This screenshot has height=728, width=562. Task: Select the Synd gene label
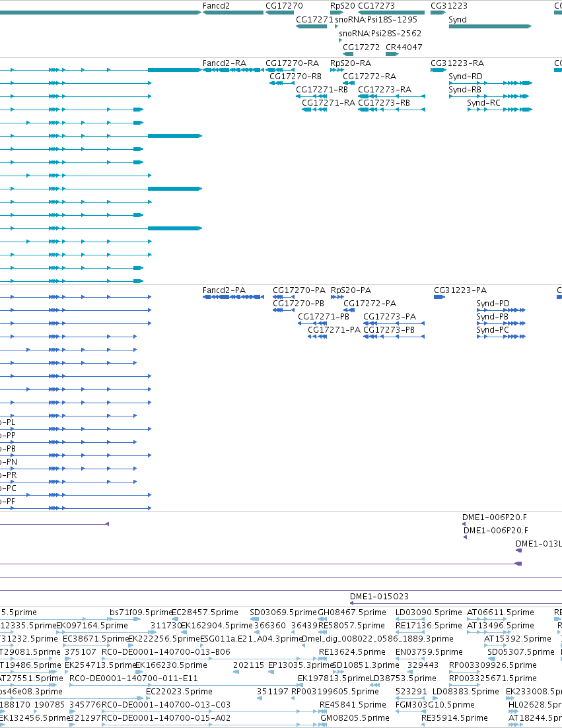pos(458,20)
